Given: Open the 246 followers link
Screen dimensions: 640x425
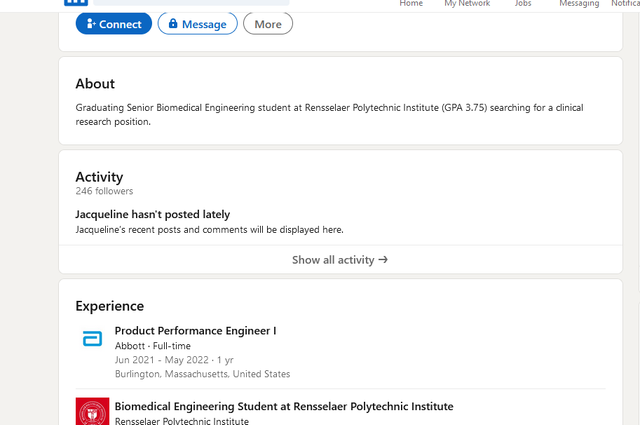Looking at the screenshot, I should point(104,191).
